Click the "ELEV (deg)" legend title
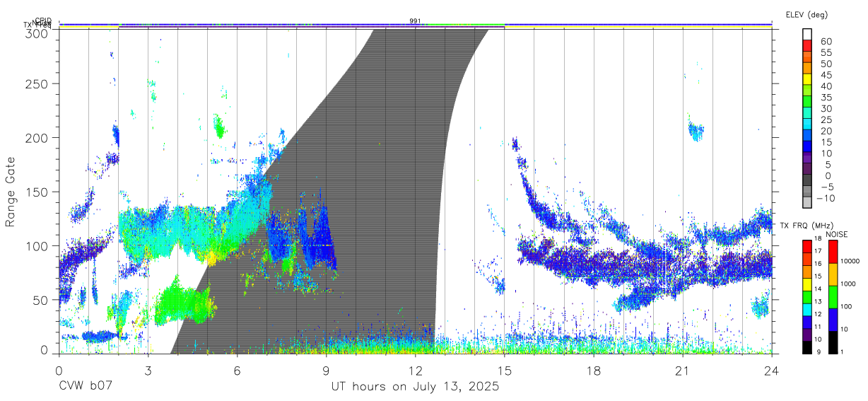Screen dimensions: 868x401 807,15
